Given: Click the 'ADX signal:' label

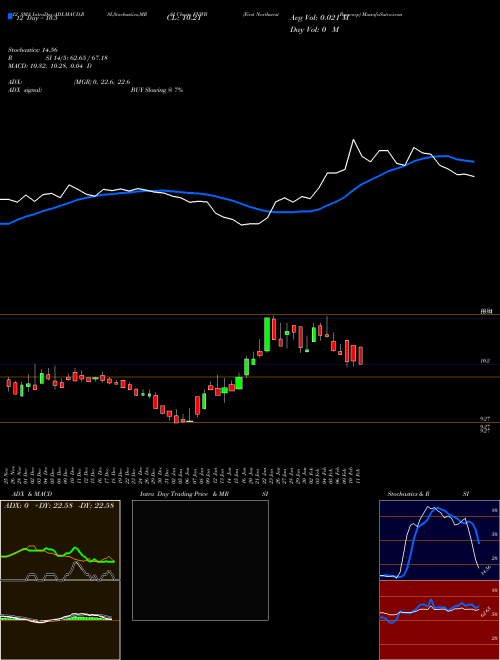Looking at the screenshot, I should (25, 90).
